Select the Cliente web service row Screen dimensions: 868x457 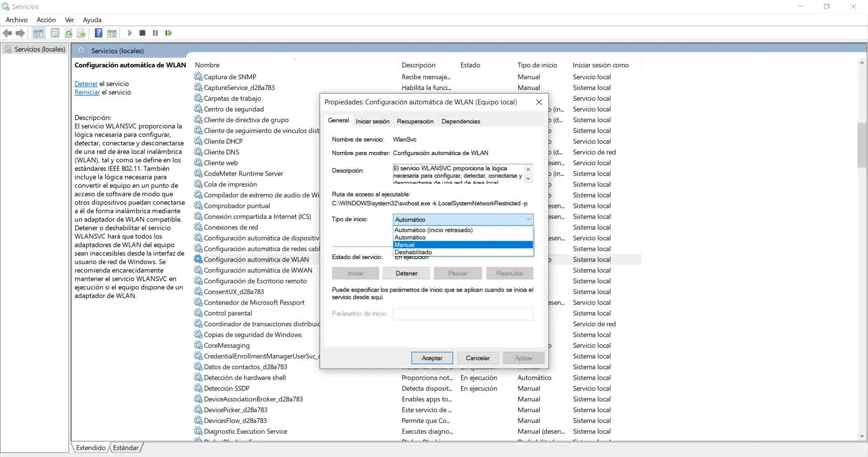[x=221, y=163]
